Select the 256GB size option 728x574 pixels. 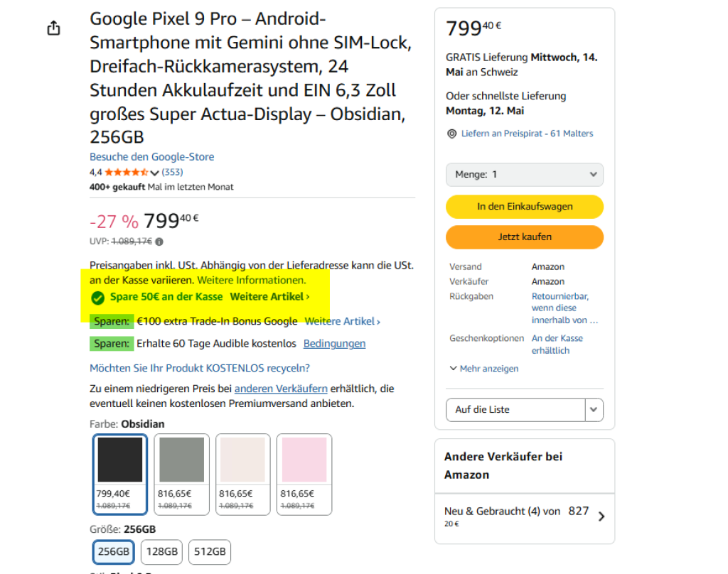click(113, 552)
